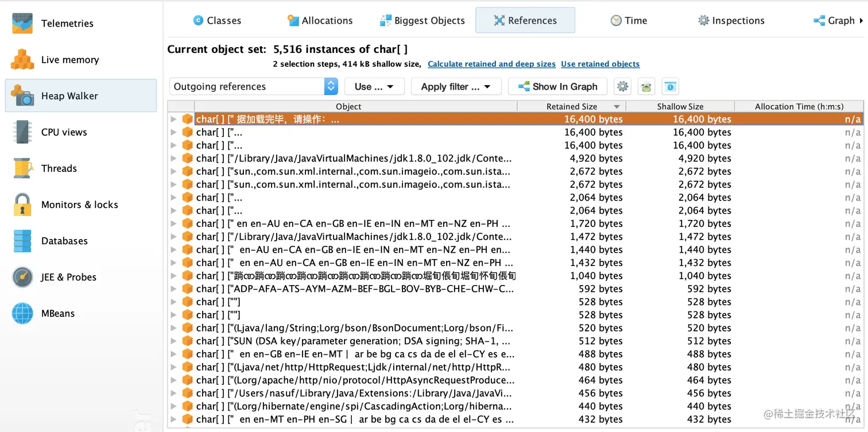
Task: Show more tabs with the overflow arrow
Action: pyautogui.click(x=861, y=21)
